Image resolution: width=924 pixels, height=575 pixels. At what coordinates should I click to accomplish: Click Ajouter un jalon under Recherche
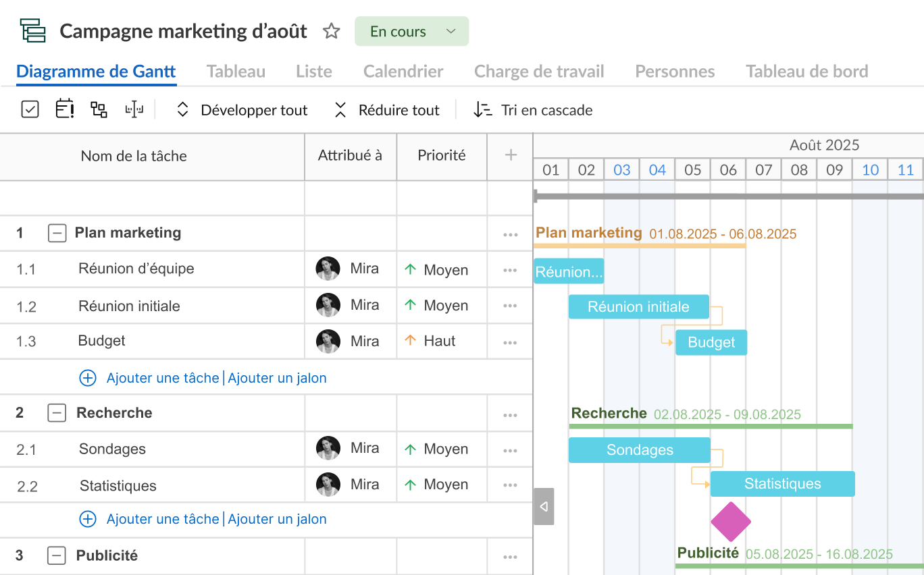[278, 518]
